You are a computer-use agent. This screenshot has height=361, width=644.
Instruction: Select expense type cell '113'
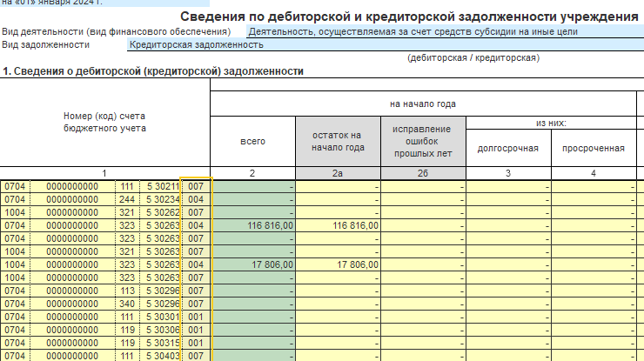click(127, 291)
